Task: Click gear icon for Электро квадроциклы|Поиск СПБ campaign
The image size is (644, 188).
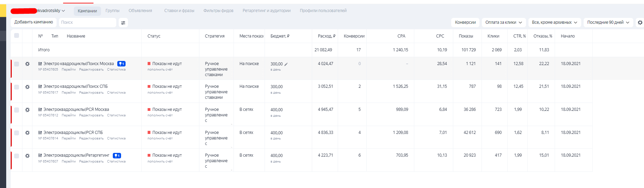Action: coord(27,87)
